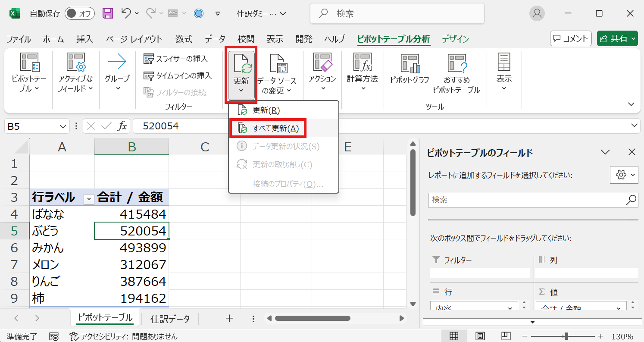Click the 検索 box at the top
The height and width of the screenshot is (342, 644).
pos(397,13)
